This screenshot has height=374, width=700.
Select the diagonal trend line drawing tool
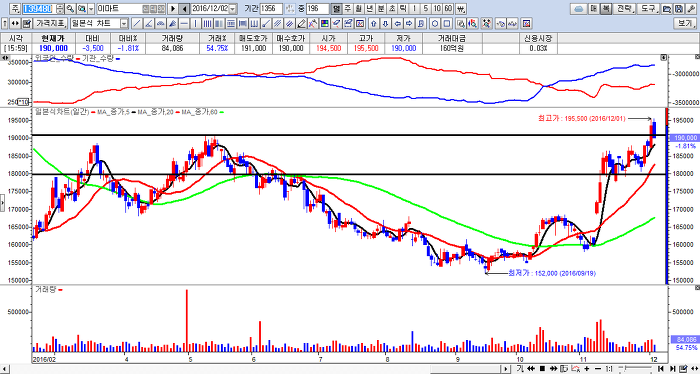137,23
